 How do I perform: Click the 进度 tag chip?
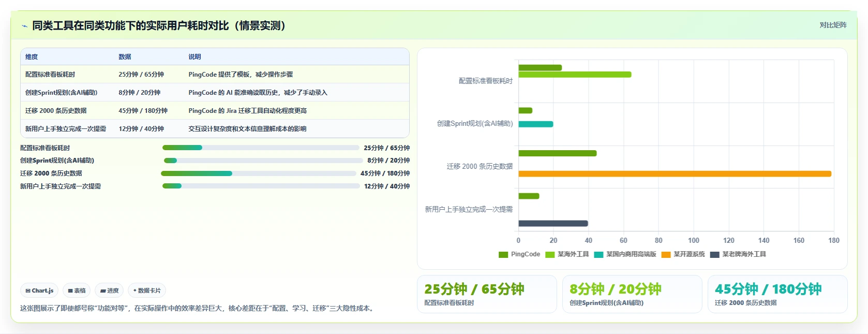(110, 291)
